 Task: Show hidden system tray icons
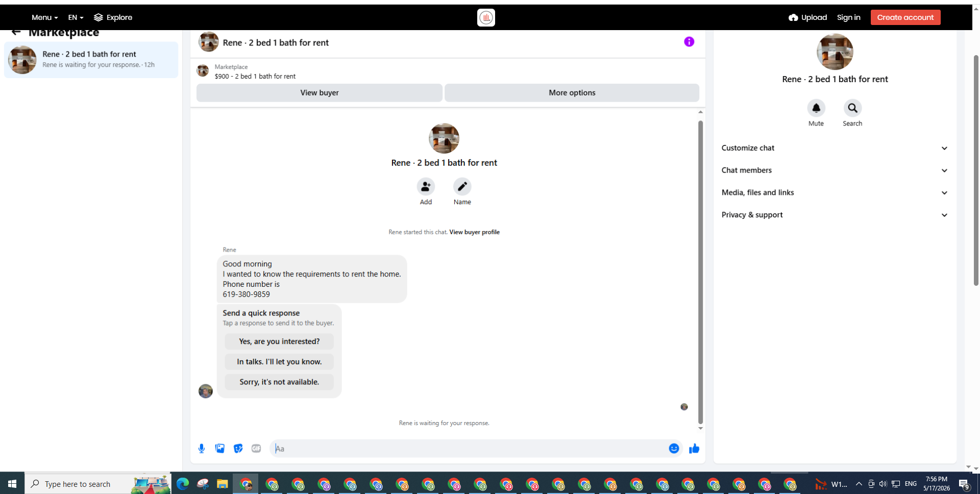click(x=859, y=484)
